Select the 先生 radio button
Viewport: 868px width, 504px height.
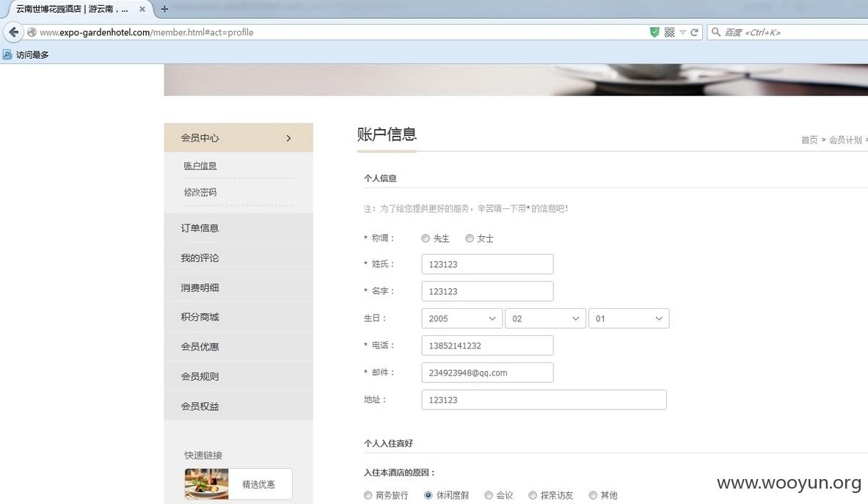tap(425, 238)
